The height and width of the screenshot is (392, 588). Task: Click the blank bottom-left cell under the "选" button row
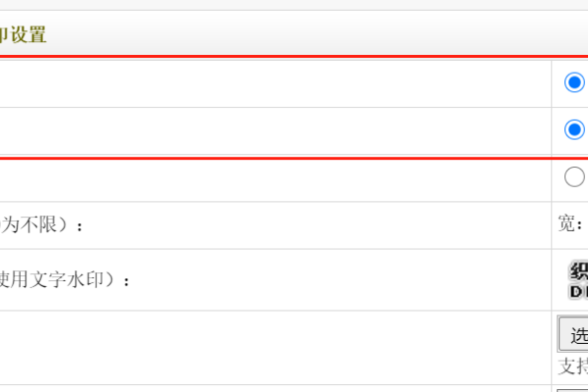(274, 388)
